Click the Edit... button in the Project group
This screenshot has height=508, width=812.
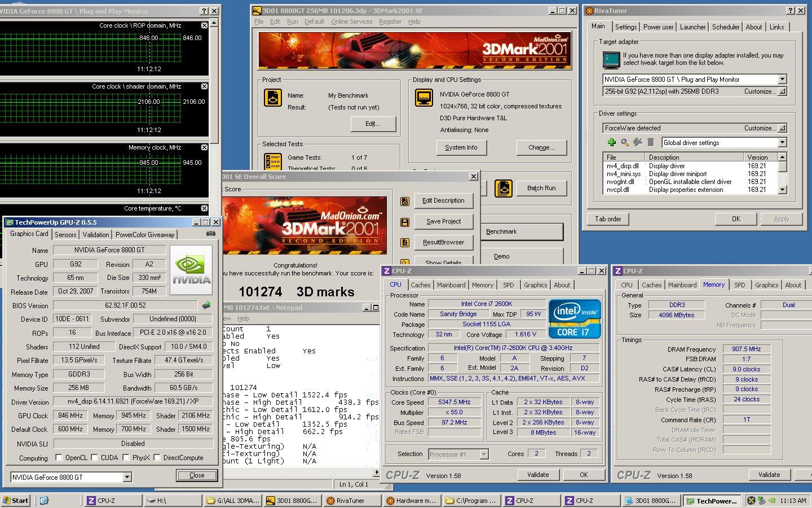373,124
